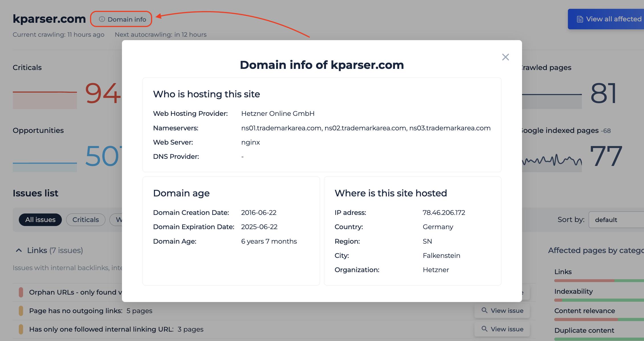The height and width of the screenshot is (341, 644).
Task: Click the red severity marker of Orphan URLs
Action: pos(21,292)
